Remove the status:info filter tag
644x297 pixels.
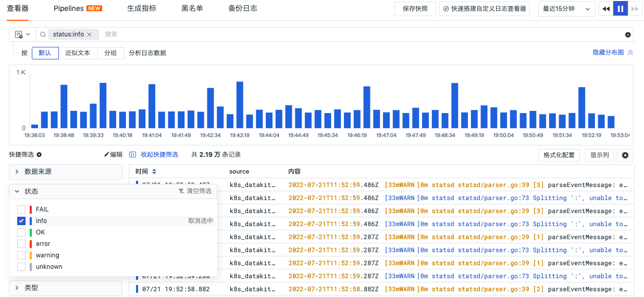[x=89, y=34]
